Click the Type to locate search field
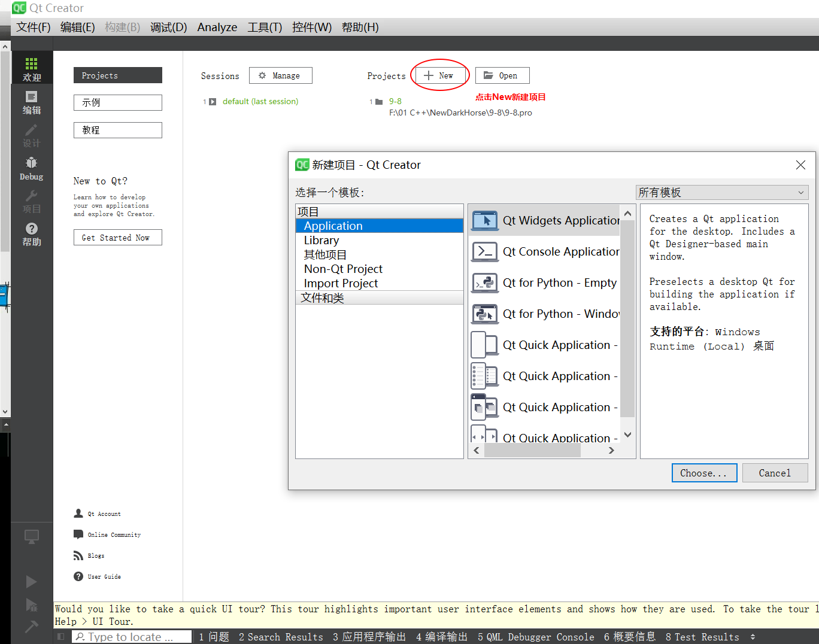 132,637
